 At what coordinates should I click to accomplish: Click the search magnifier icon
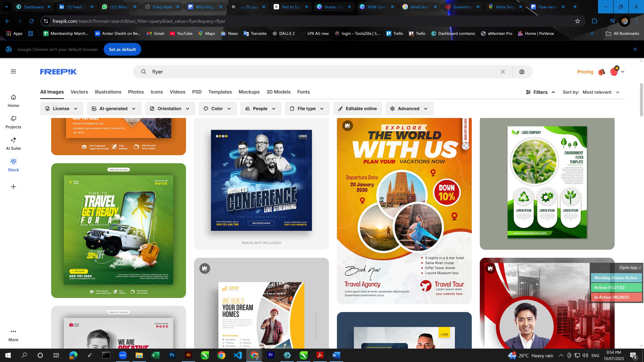click(x=144, y=72)
